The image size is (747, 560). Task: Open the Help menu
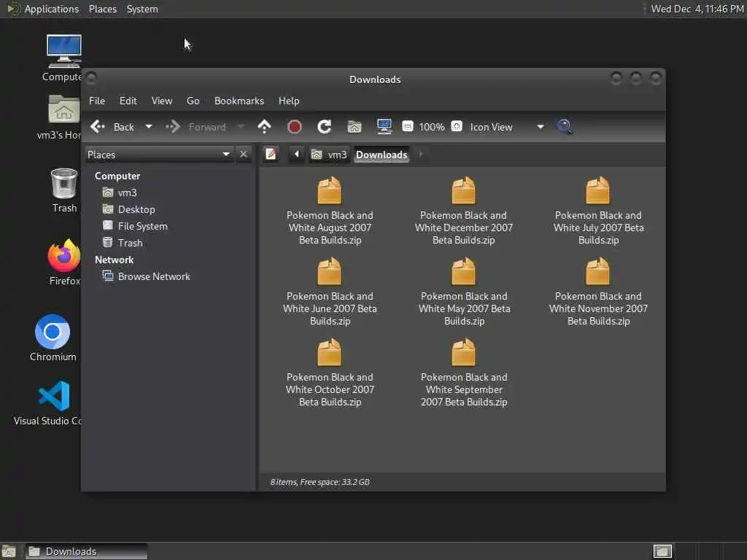289,101
